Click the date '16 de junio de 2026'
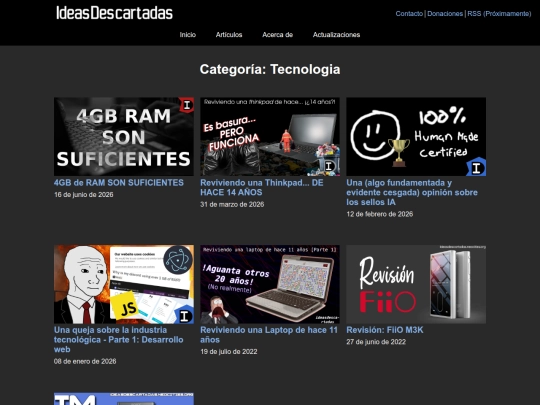540x405 pixels. coord(84,195)
